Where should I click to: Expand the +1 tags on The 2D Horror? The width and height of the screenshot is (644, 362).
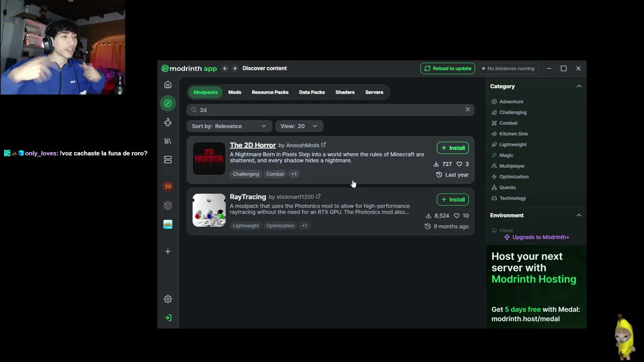294,174
